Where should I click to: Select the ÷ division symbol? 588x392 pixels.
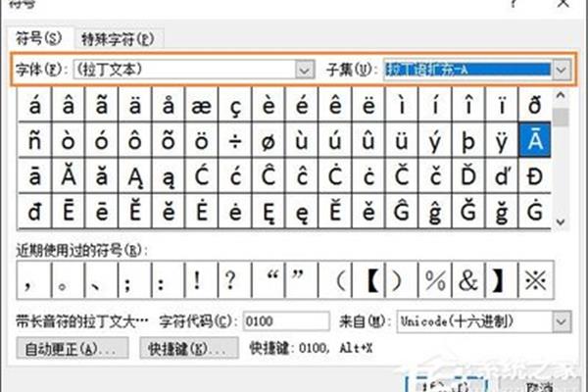[235, 141]
